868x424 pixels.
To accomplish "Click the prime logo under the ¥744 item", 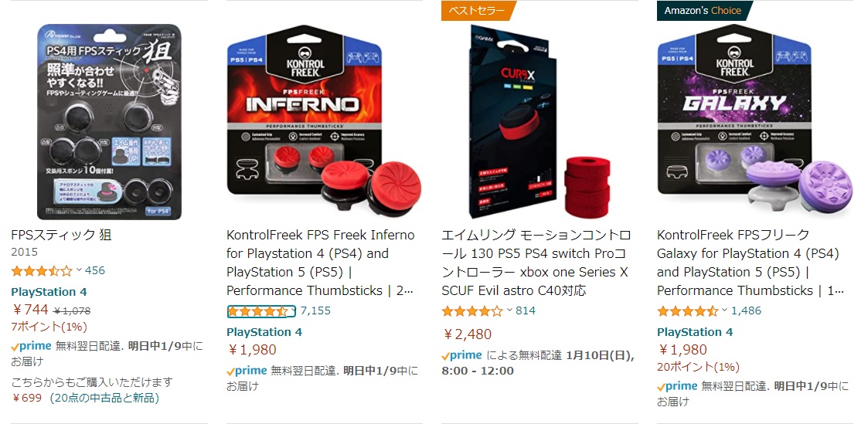I will (x=32, y=347).
